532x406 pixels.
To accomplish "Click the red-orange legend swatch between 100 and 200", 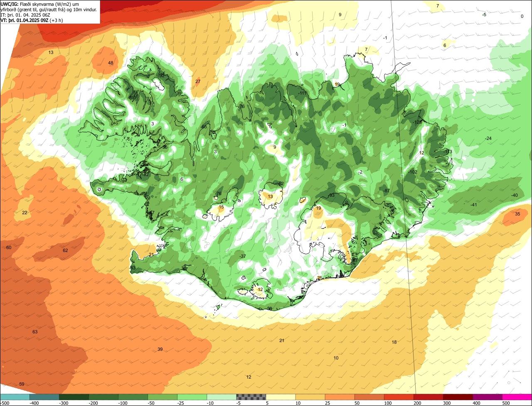I will coord(399,397).
